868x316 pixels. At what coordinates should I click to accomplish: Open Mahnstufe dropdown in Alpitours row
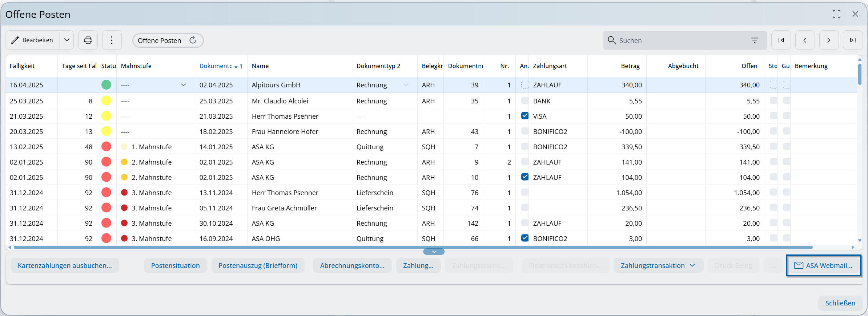point(184,85)
